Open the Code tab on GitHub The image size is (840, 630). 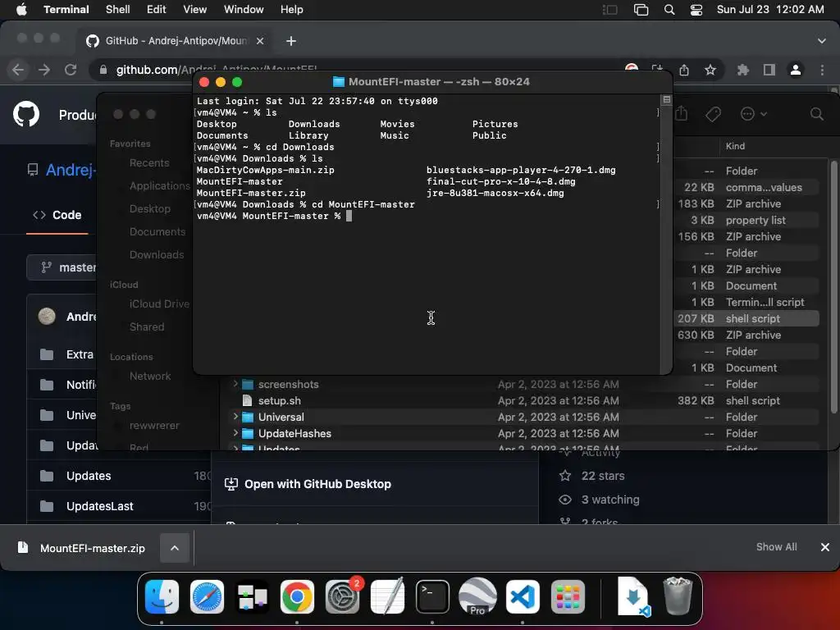[x=57, y=215]
